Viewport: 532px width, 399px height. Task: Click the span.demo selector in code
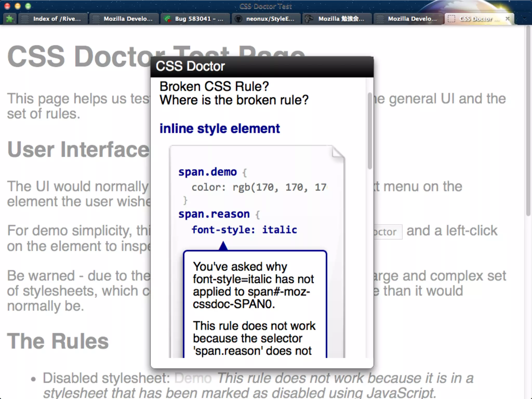coord(207,172)
